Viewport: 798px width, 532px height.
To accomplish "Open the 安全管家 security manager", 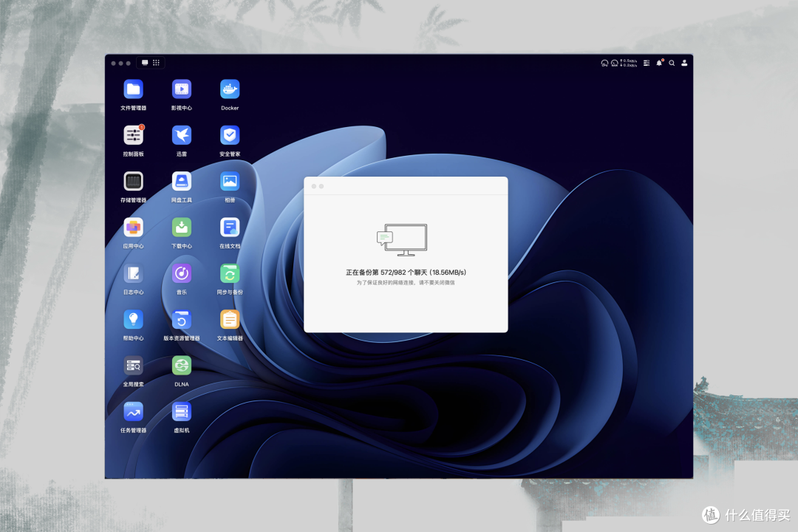I will [230, 135].
